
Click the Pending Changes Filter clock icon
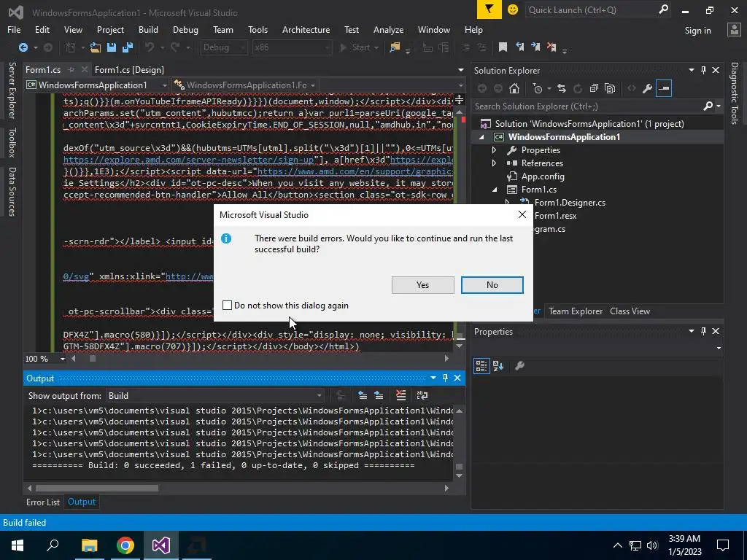[x=538, y=88]
